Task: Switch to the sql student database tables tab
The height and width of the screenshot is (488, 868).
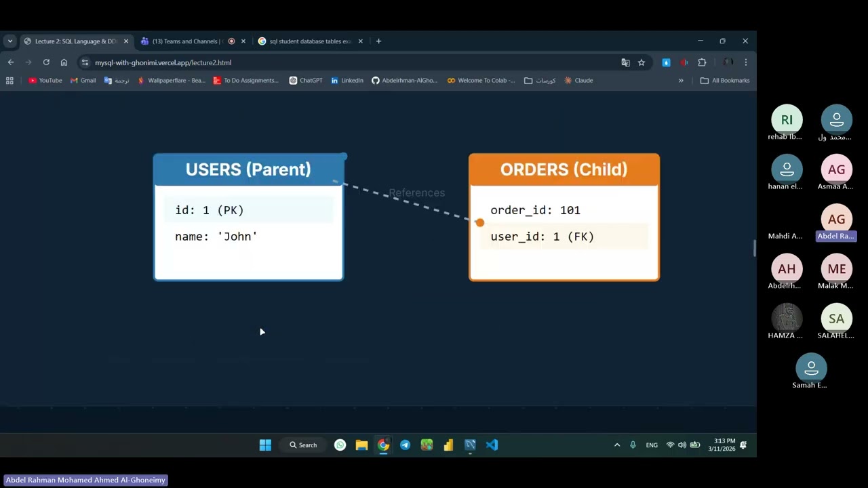Action: tap(311, 41)
